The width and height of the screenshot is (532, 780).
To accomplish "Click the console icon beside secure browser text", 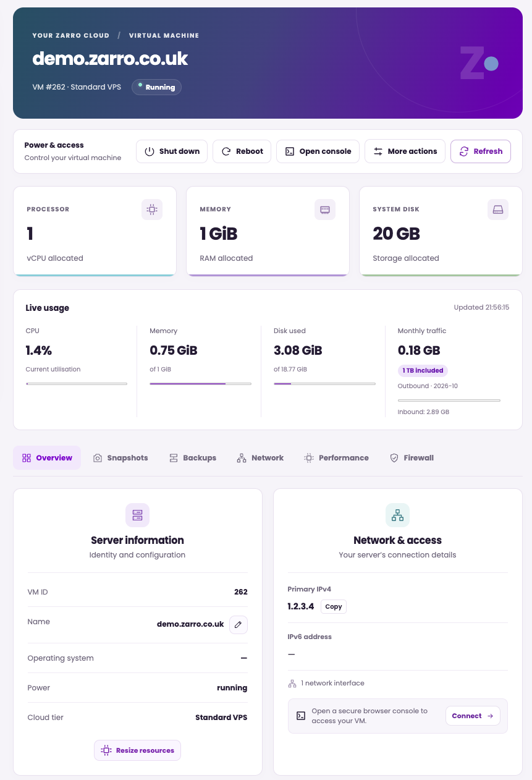I will [301, 716].
